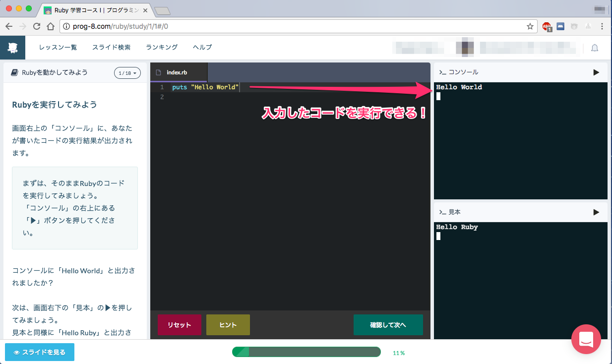Click the 11 % progress text
Image resolution: width=612 pixels, height=364 pixels.
[x=399, y=353]
